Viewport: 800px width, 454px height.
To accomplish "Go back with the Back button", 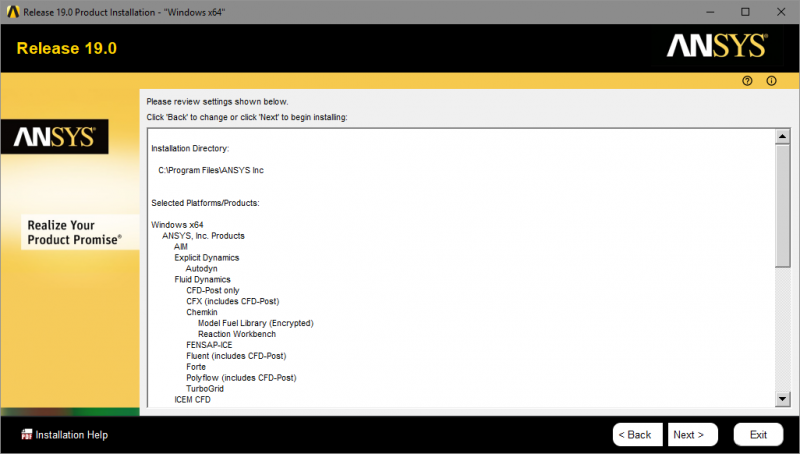I will tap(636, 435).
